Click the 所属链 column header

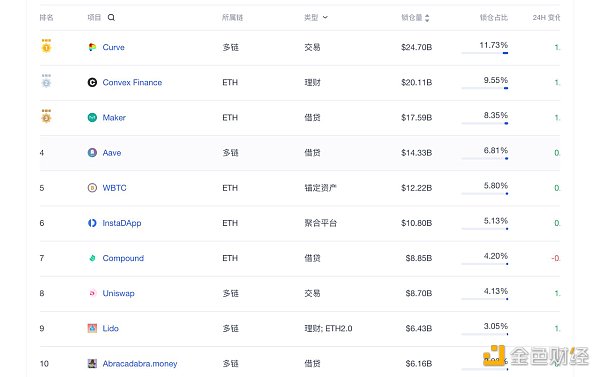(x=232, y=18)
